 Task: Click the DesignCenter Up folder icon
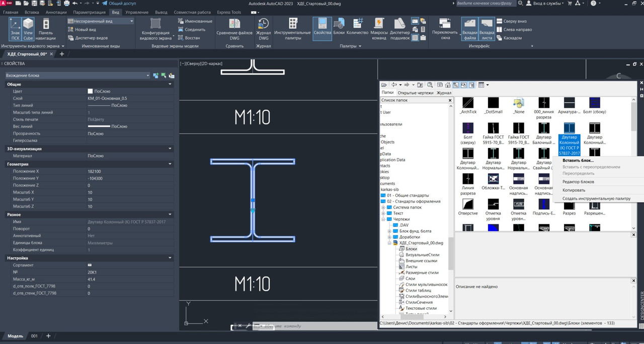(421, 85)
